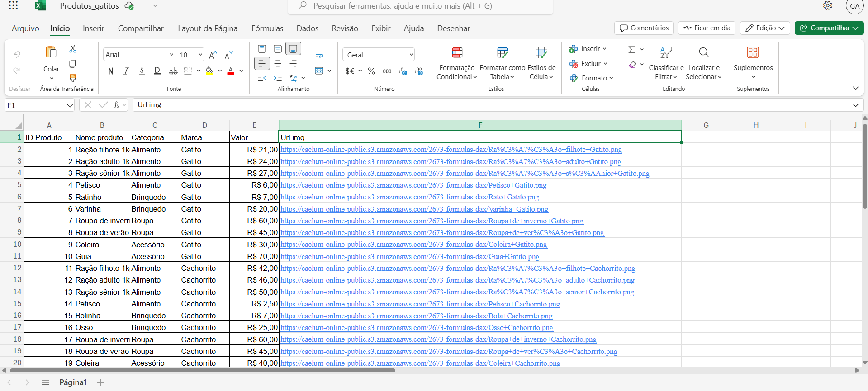Image resolution: width=868 pixels, height=391 pixels.
Task: Increase indent icon in Alinhamento
Action: (x=278, y=78)
